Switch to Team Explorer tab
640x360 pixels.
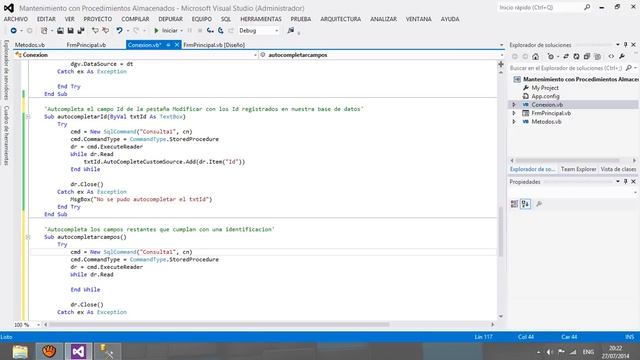(x=578, y=169)
